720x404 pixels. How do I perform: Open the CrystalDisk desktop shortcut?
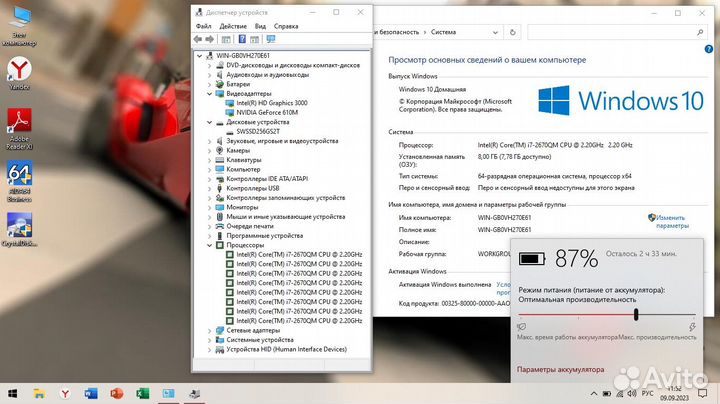(19, 229)
